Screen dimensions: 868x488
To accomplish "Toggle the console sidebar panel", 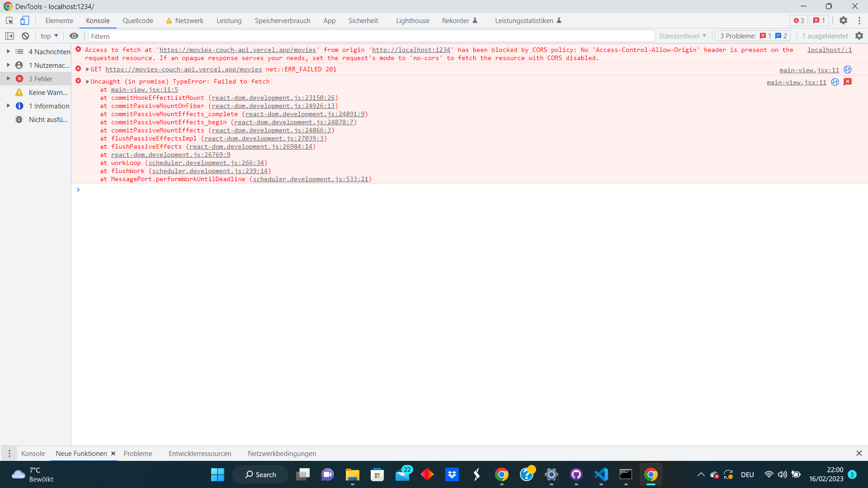I will click(9, 36).
